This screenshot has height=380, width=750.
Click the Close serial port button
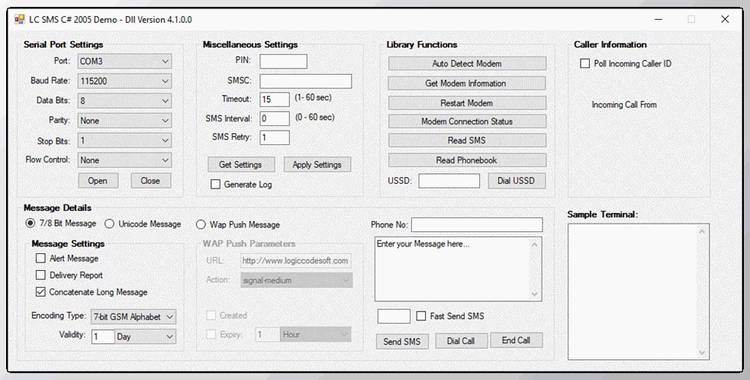[x=151, y=180]
